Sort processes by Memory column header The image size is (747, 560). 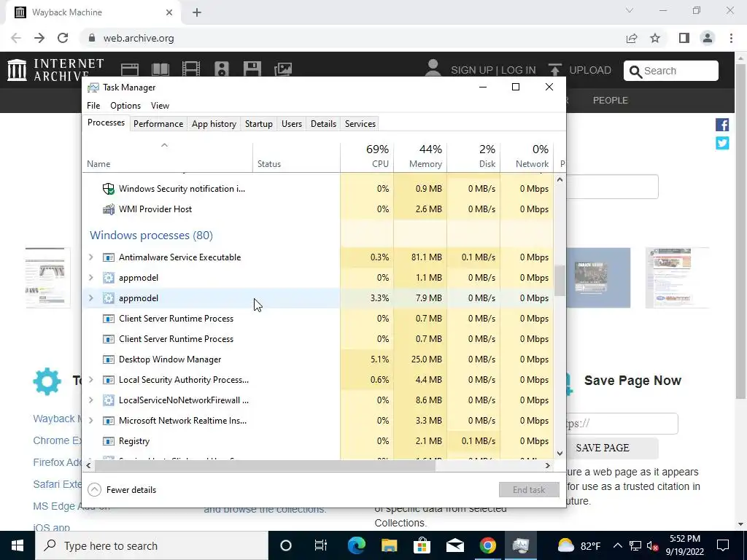(421, 157)
